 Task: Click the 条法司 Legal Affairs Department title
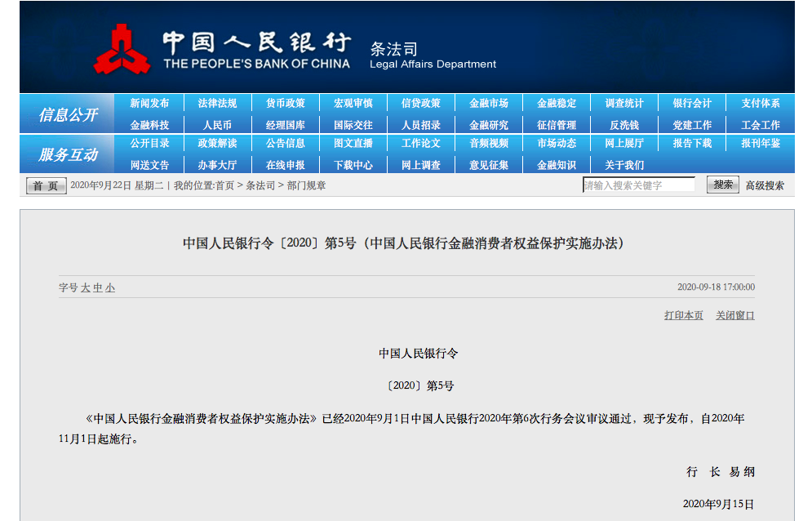[x=433, y=56]
